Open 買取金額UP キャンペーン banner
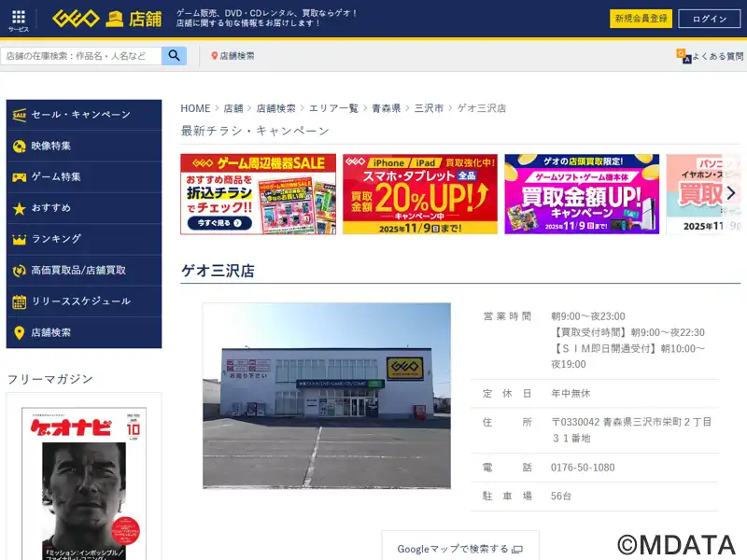Screen dimensions: 747x560 click(582, 194)
